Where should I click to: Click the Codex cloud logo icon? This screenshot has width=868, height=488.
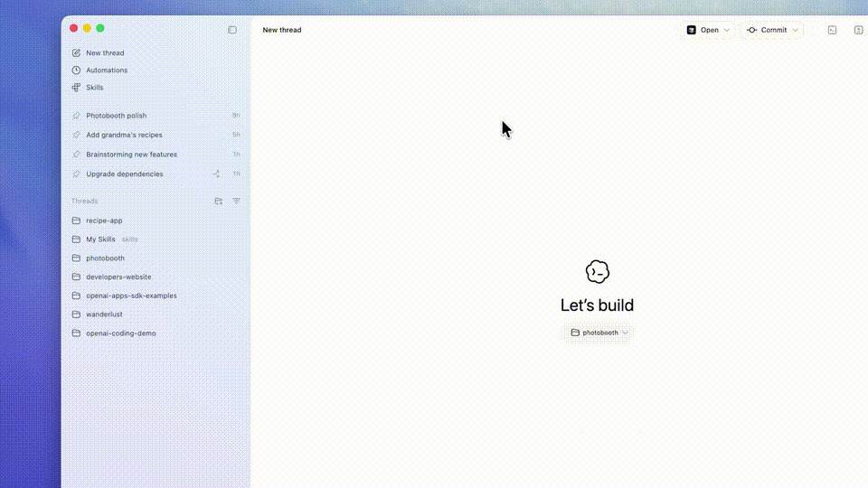[x=598, y=272]
